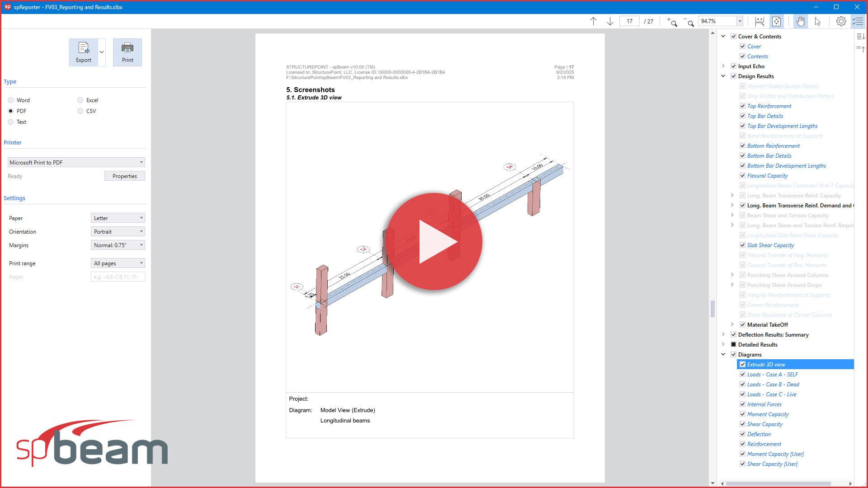Select the CSV export type
Screen dimensions: 868x488
pyautogui.click(x=80, y=111)
